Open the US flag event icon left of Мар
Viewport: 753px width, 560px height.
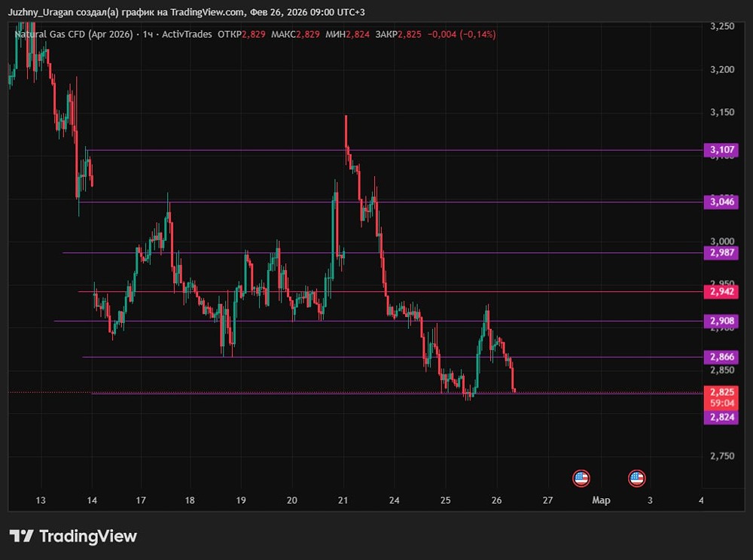pyautogui.click(x=581, y=478)
